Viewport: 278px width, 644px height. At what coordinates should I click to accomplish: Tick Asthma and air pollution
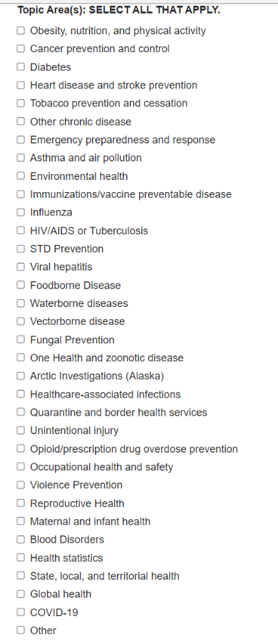click(x=21, y=158)
